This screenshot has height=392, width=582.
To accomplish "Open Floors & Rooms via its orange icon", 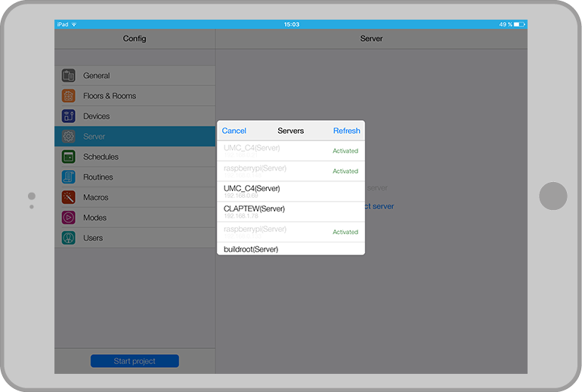I will 69,96.
